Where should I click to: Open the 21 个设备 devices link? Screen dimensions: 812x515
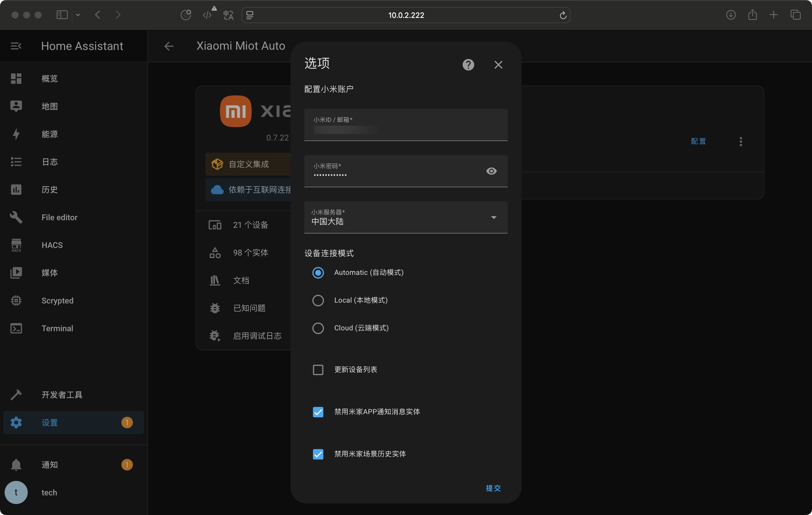coord(250,225)
